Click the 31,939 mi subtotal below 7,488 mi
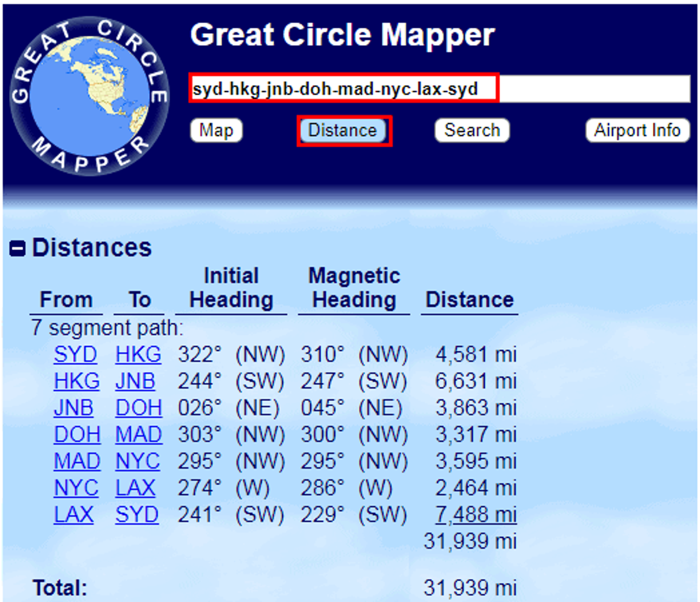Image resolution: width=700 pixels, height=602 pixels. tap(471, 541)
